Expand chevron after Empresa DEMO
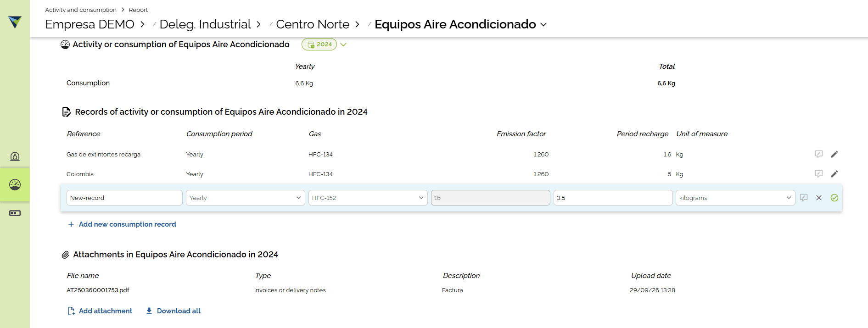Screen dimensions: 868x328 click(x=143, y=24)
